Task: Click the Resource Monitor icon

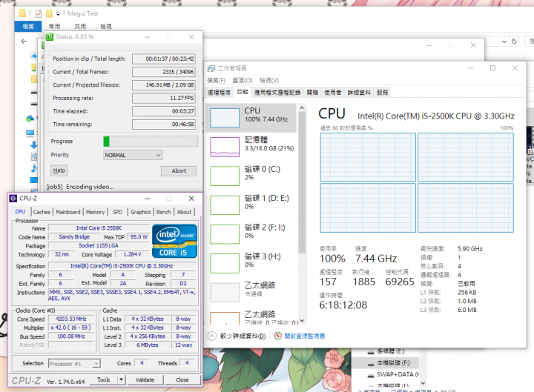Action: click(278, 336)
